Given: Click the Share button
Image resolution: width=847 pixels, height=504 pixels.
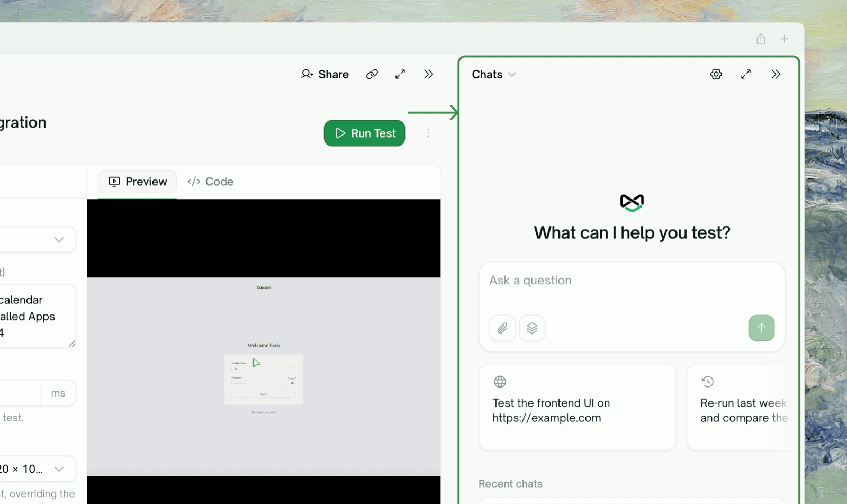Looking at the screenshot, I should (325, 74).
